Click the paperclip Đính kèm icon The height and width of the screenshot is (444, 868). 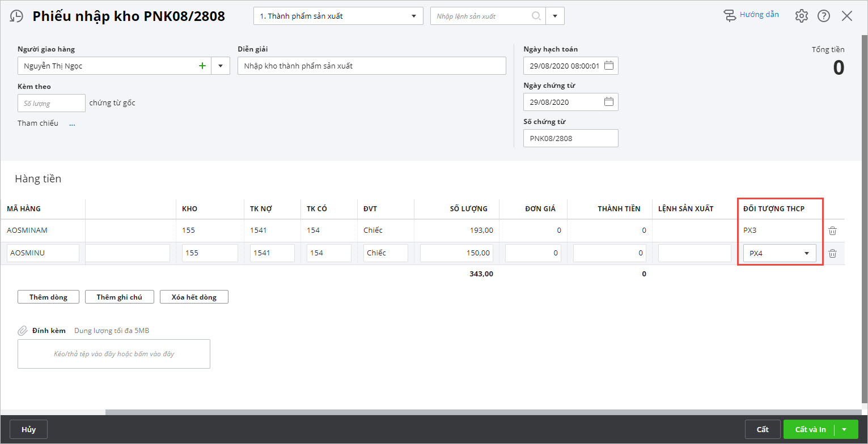pyautogui.click(x=23, y=331)
